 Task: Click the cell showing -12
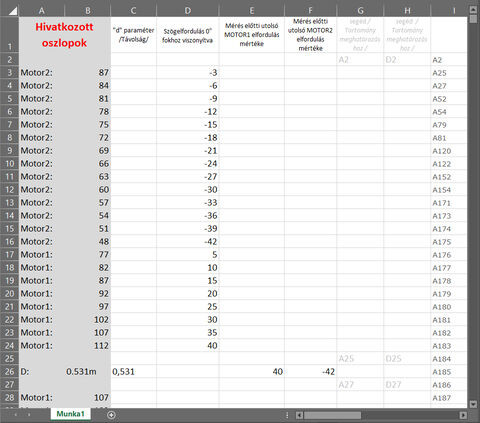[x=188, y=112]
